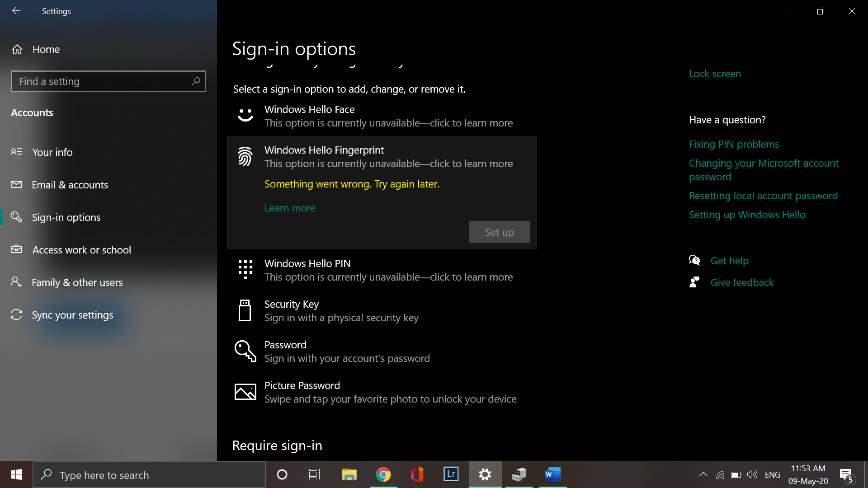Click the Give feedback person icon
Viewport: 868px width, 488px height.
click(x=694, y=282)
